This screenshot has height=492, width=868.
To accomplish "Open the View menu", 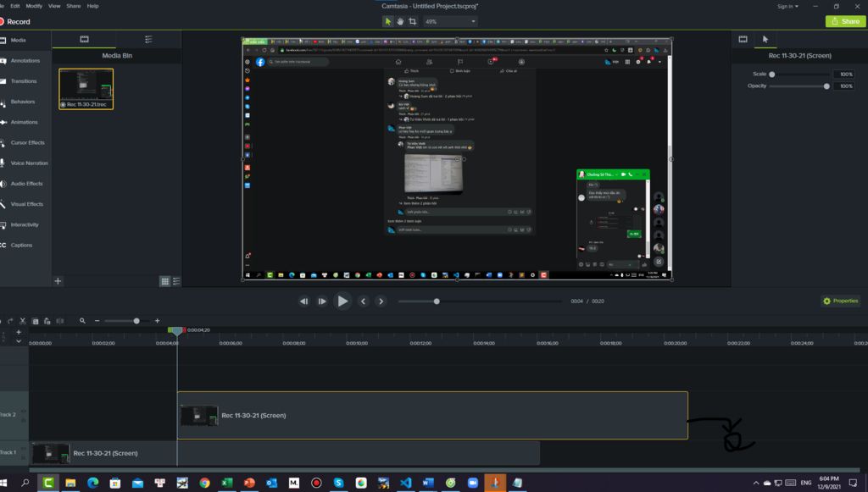I will click(x=54, y=6).
